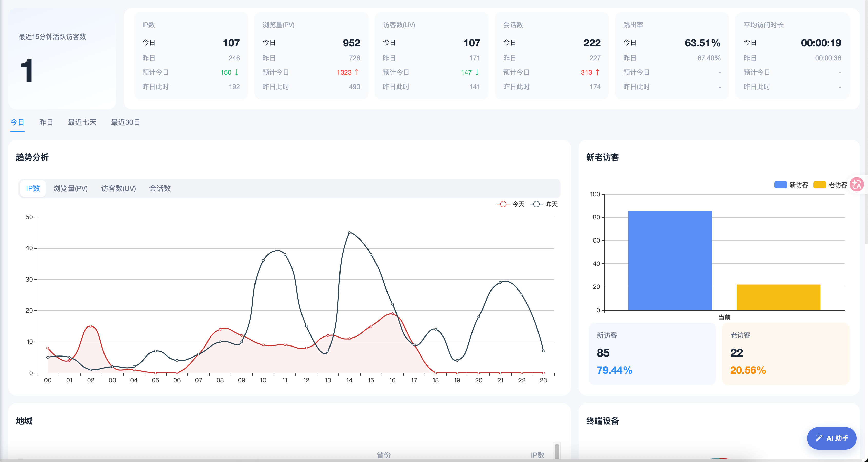Image resolution: width=868 pixels, height=462 pixels.
Task: Click the 终端设备 section heading
Action: click(602, 421)
